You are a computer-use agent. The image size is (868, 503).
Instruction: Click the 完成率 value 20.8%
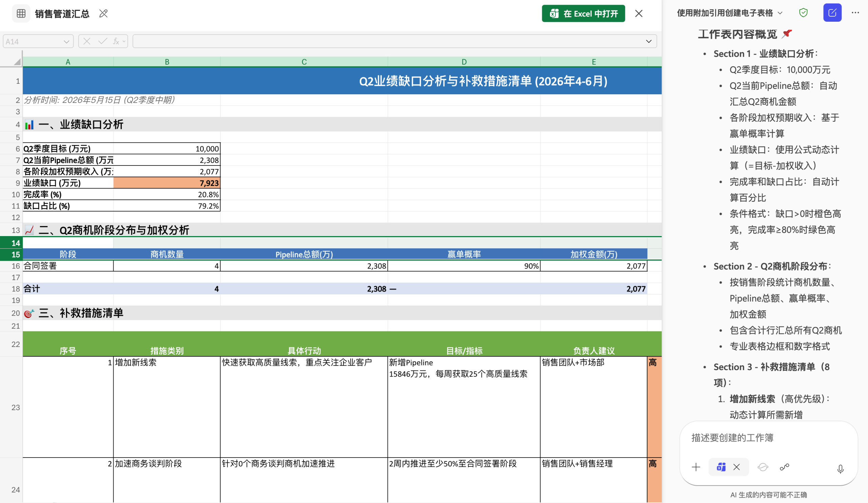coord(167,194)
